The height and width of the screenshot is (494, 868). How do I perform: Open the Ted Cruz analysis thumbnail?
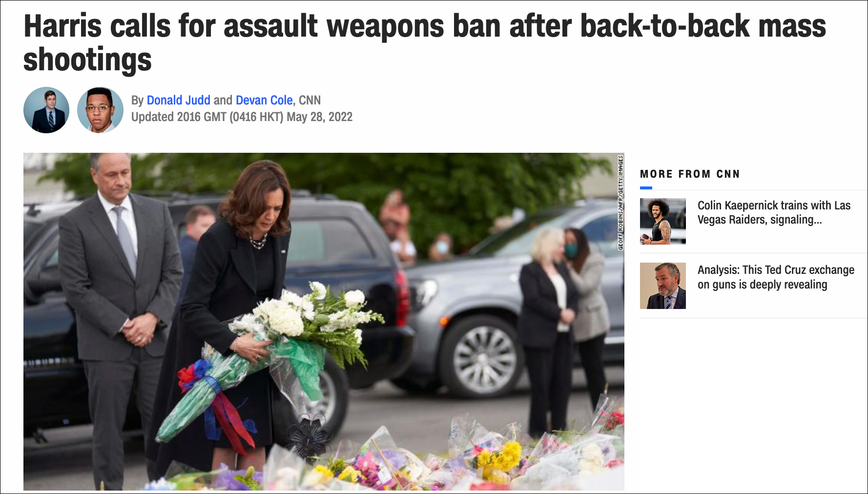662,286
